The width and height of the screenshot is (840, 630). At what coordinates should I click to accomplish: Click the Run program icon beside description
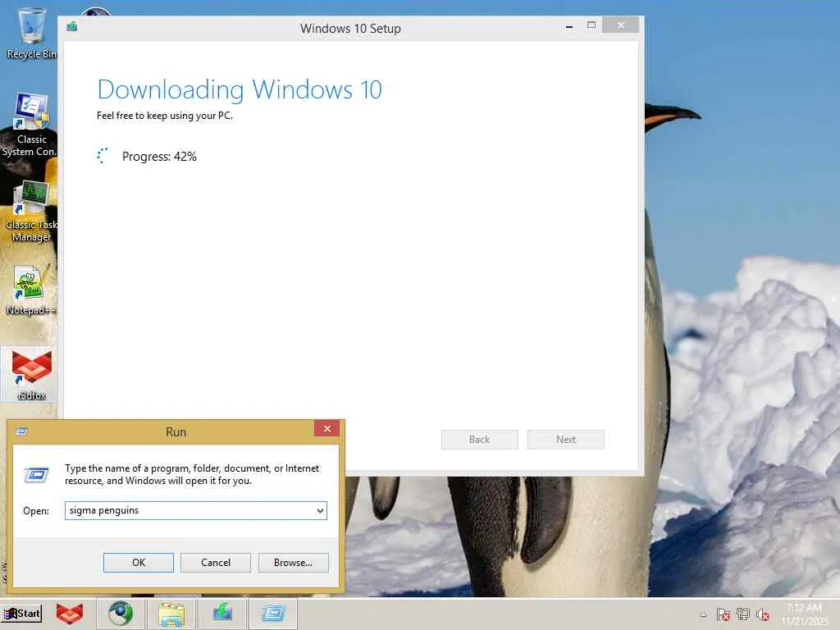click(x=36, y=475)
